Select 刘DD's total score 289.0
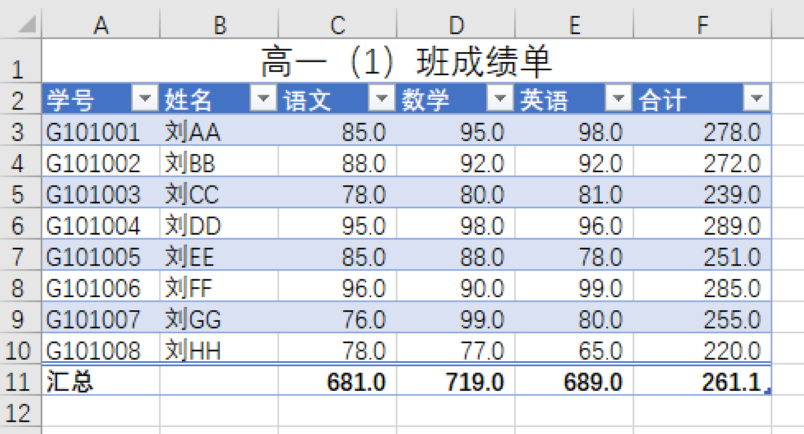The width and height of the screenshot is (804, 434). tap(702, 224)
